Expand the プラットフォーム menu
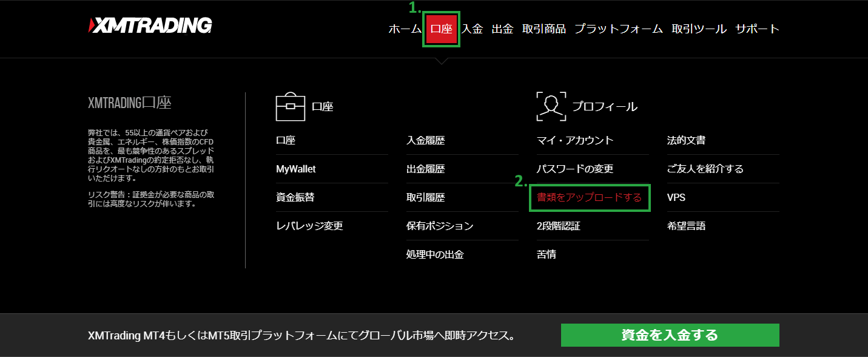868x357 pixels. pyautogui.click(x=618, y=29)
